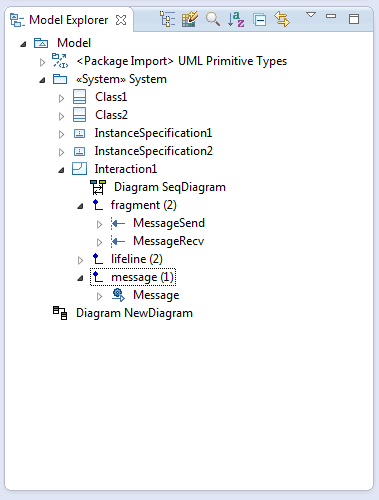Click the Model package icon
379x500 pixels.
41,43
